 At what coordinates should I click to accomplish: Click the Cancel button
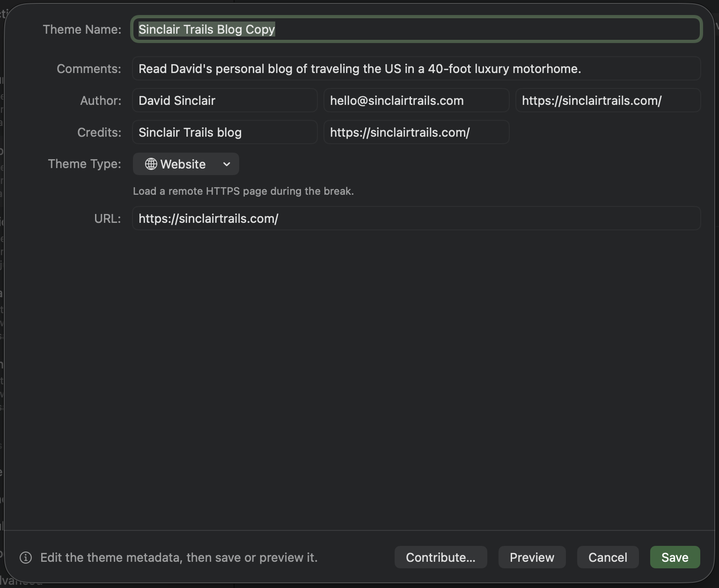click(x=608, y=557)
